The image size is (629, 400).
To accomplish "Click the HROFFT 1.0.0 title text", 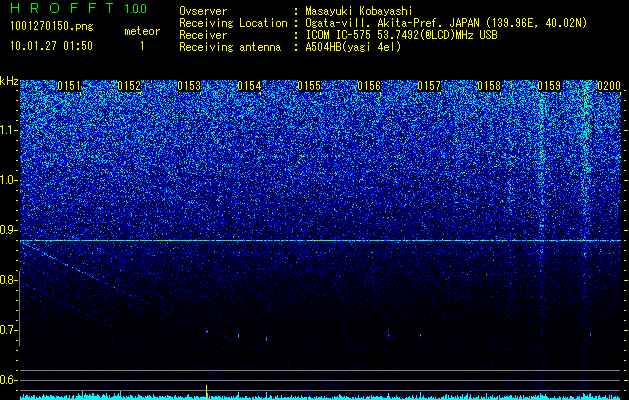I will click(78, 8).
